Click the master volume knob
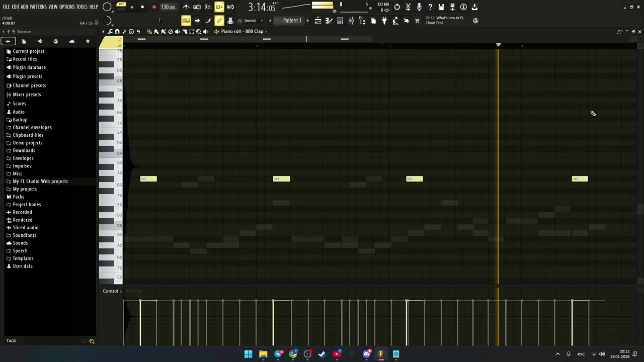This screenshot has height=362, width=644. pyautogui.click(x=107, y=7)
